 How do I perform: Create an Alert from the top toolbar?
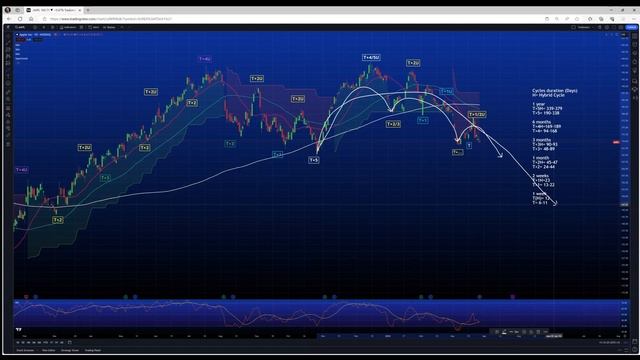[x=94, y=27]
